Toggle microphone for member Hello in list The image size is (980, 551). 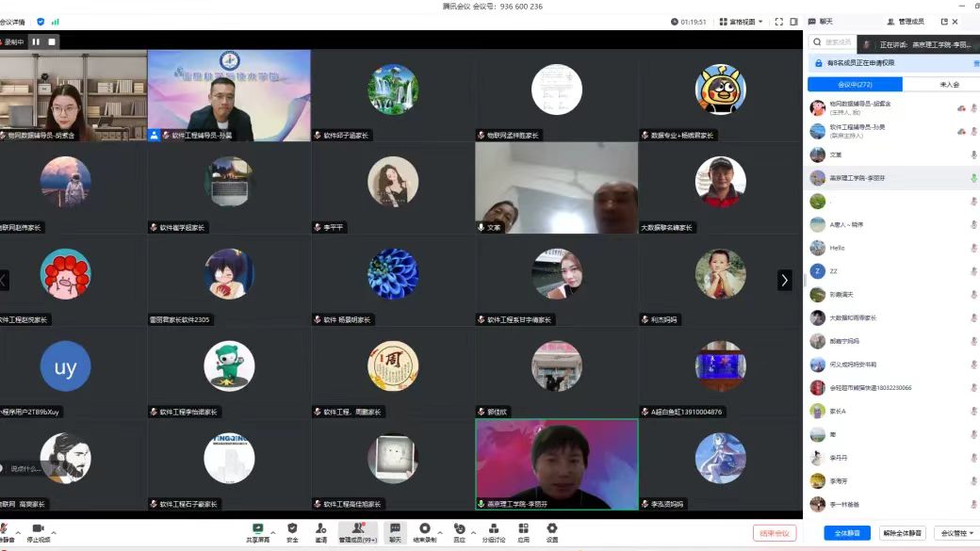pos(973,248)
